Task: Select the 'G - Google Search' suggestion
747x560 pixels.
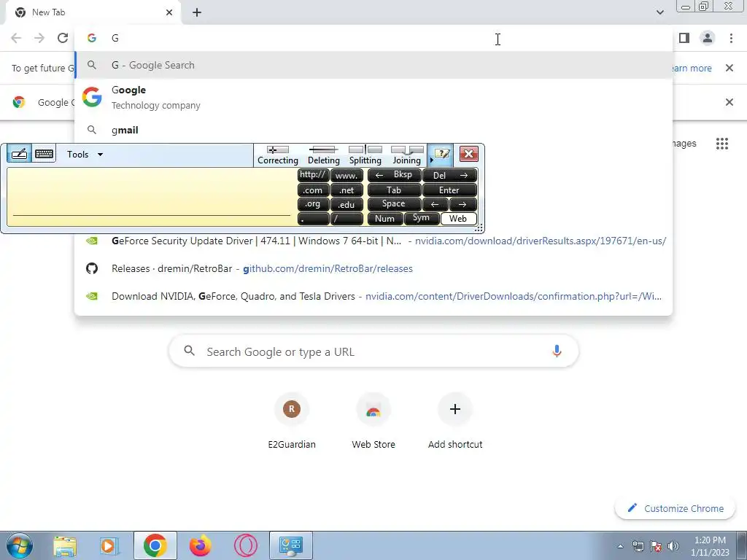Action: coord(373,65)
